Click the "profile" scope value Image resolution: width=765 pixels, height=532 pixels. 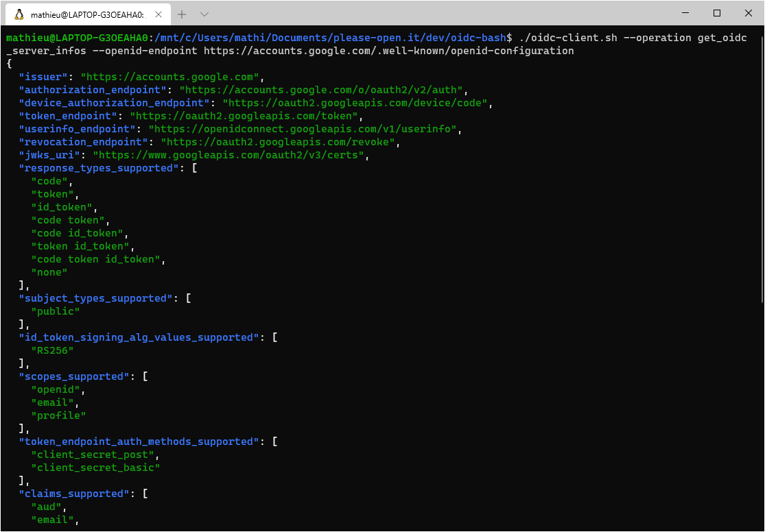[58, 415]
